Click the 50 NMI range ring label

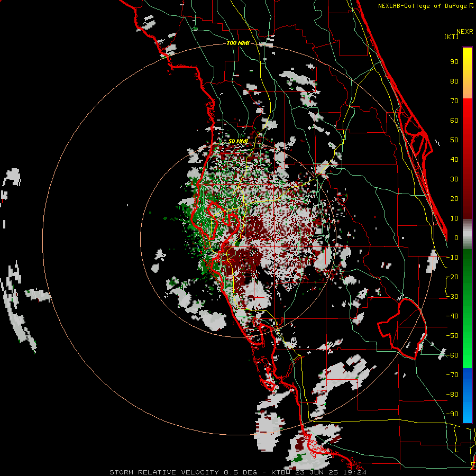pyautogui.click(x=238, y=141)
